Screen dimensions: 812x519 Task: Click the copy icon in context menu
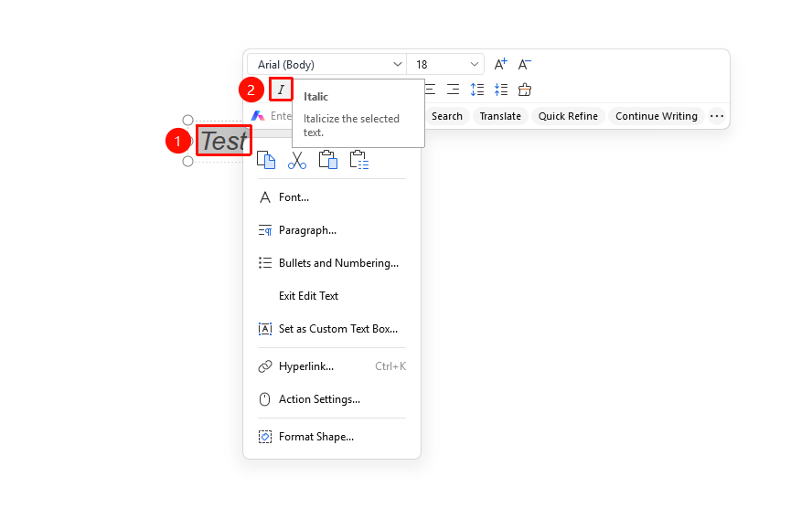pyautogui.click(x=266, y=160)
